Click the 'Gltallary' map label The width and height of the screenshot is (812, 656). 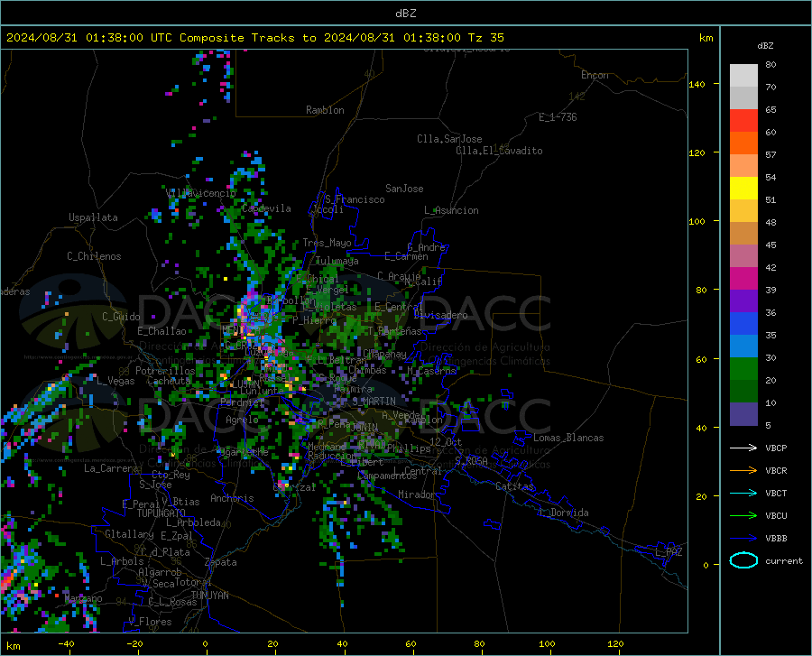(129, 534)
